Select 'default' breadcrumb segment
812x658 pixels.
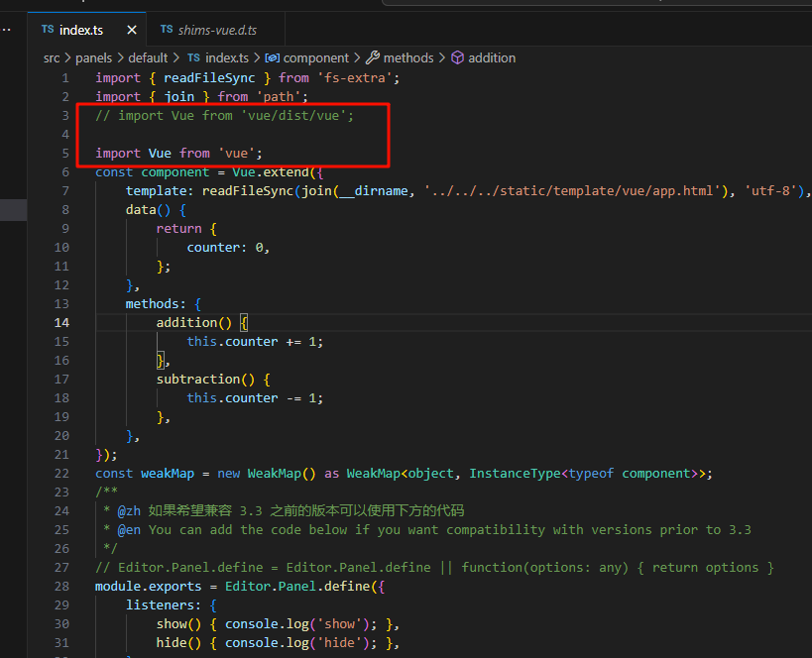[x=148, y=58]
